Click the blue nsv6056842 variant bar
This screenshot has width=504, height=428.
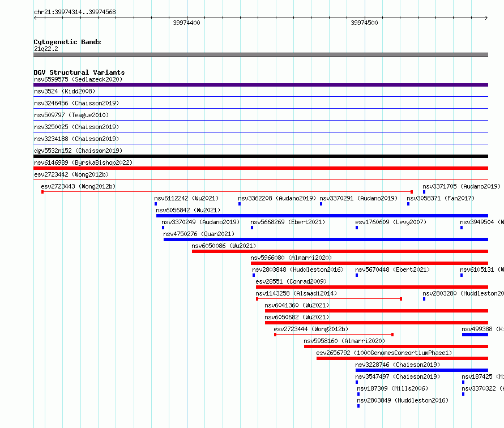[322, 216]
